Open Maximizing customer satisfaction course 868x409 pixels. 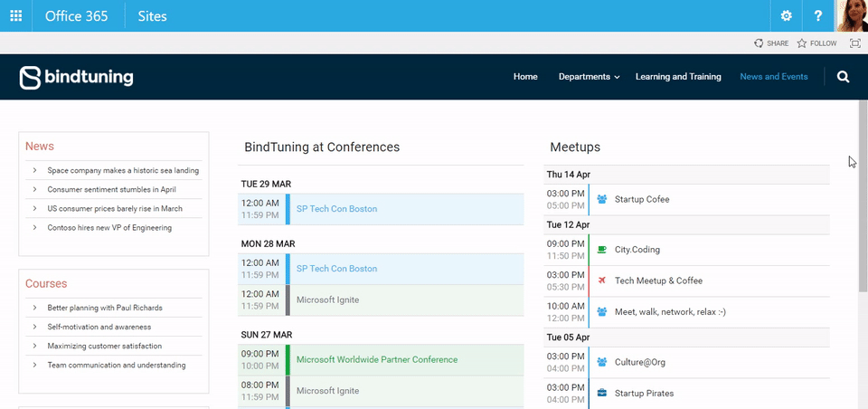[105, 346]
